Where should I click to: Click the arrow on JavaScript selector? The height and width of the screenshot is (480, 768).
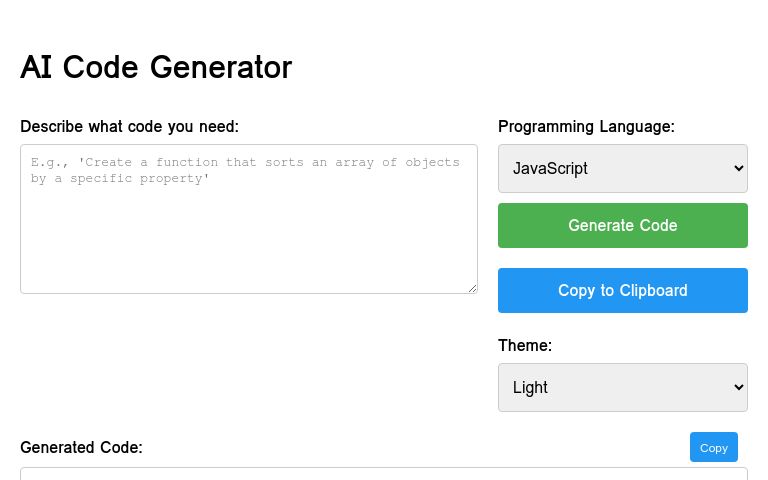(738, 168)
